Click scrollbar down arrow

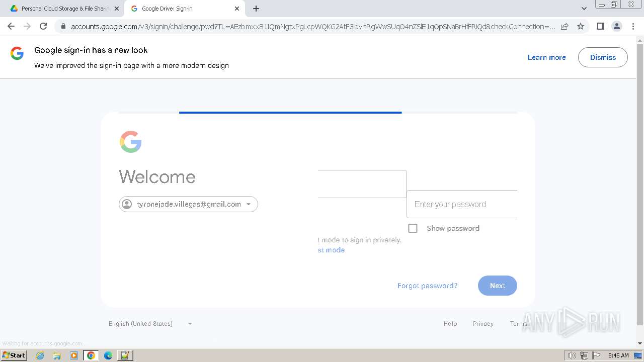tap(640, 343)
